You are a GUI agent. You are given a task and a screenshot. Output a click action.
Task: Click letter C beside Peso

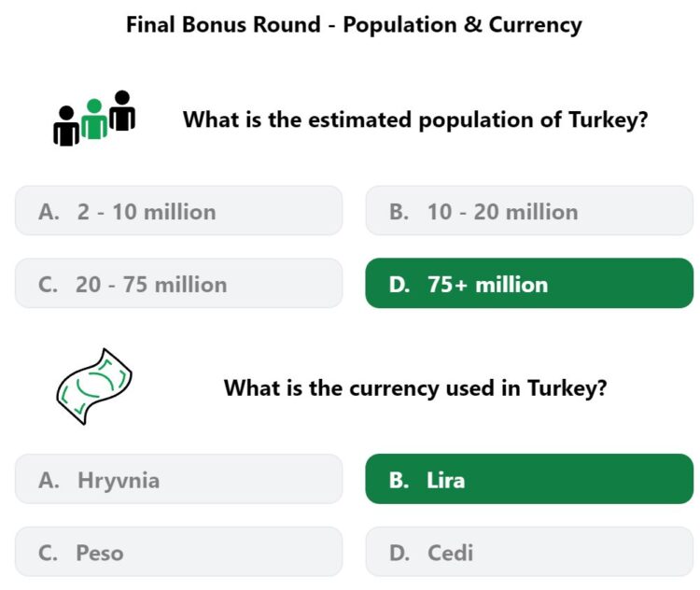(x=48, y=553)
